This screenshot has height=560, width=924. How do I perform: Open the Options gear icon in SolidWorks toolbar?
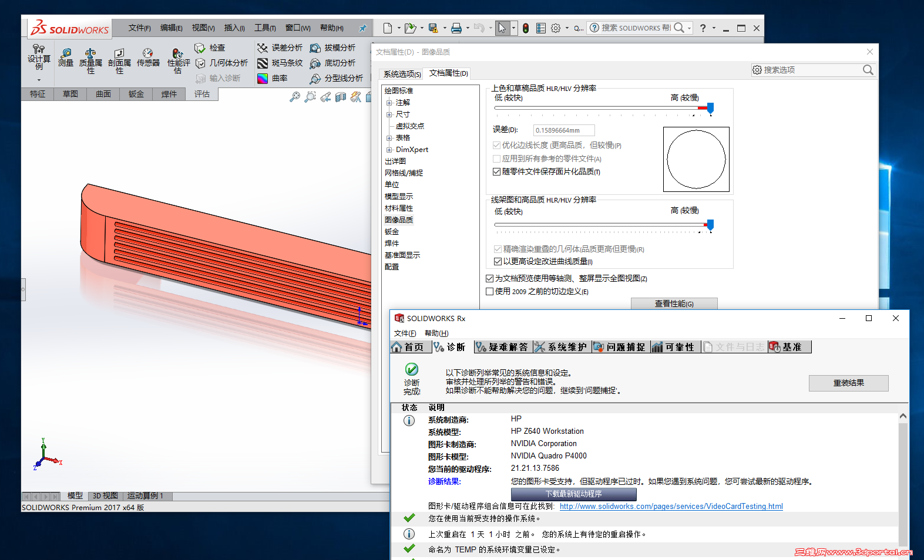click(x=556, y=28)
